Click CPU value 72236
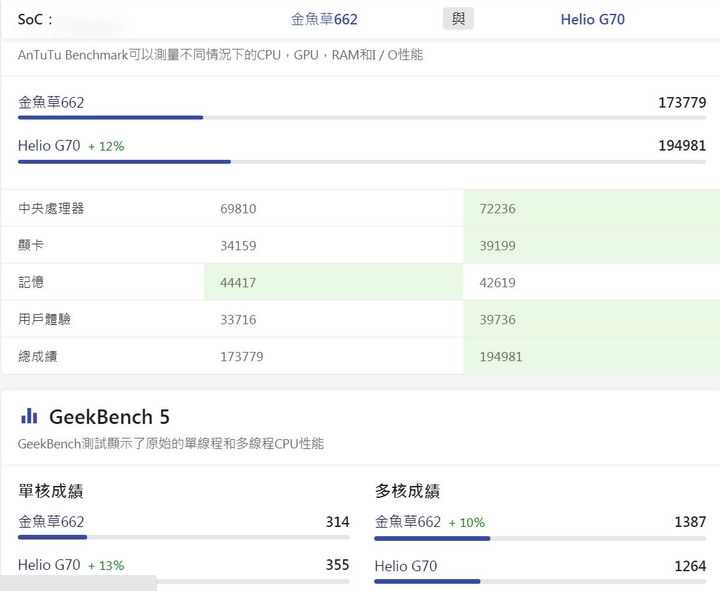 [497, 209]
